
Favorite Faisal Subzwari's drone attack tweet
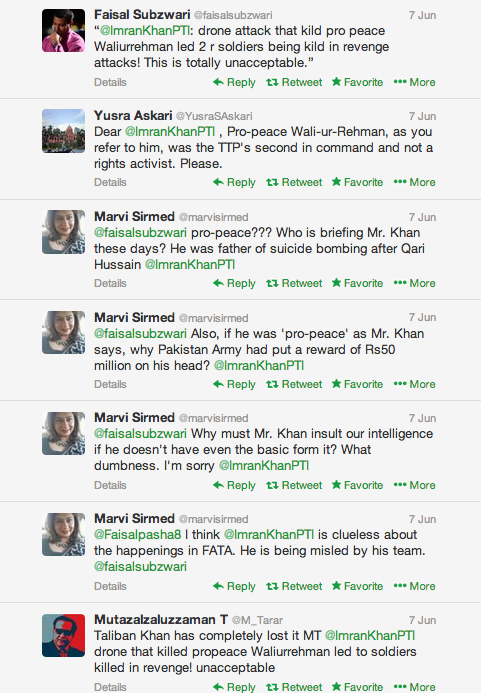[x=357, y=82]
